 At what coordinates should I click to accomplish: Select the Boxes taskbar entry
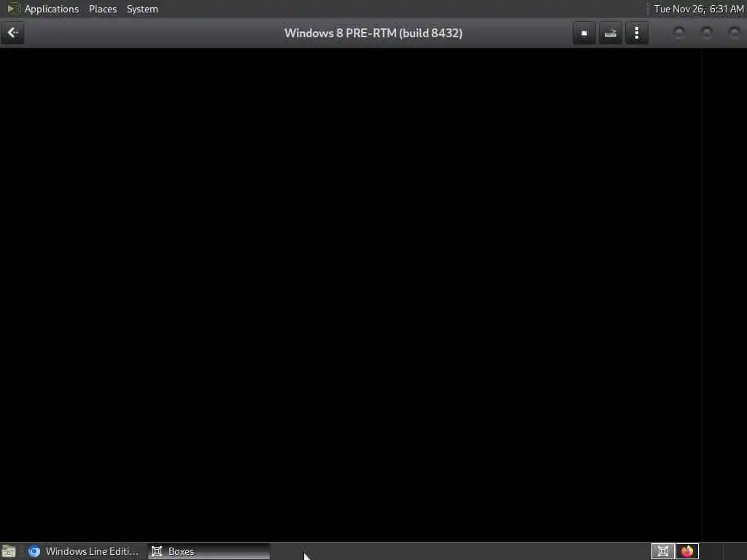pos(209,551)
